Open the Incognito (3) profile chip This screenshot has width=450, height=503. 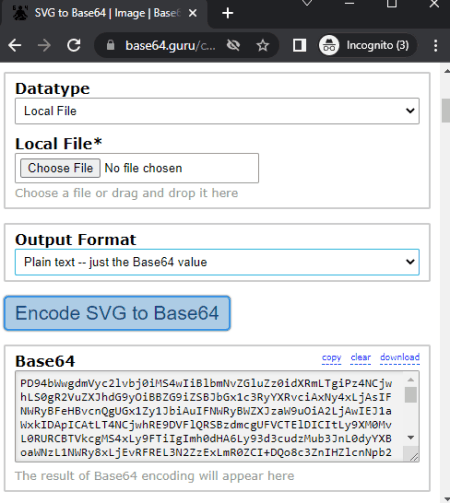point(367,45)
